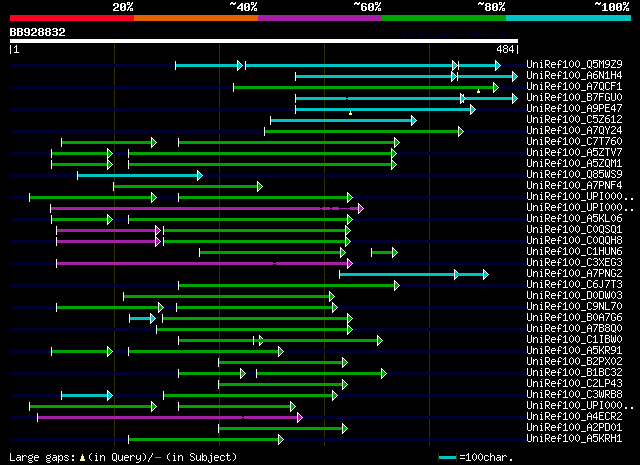Screen dimensions: 640x465
Task: Select the cyan ~100% identity legend segment
Action: 569,18
